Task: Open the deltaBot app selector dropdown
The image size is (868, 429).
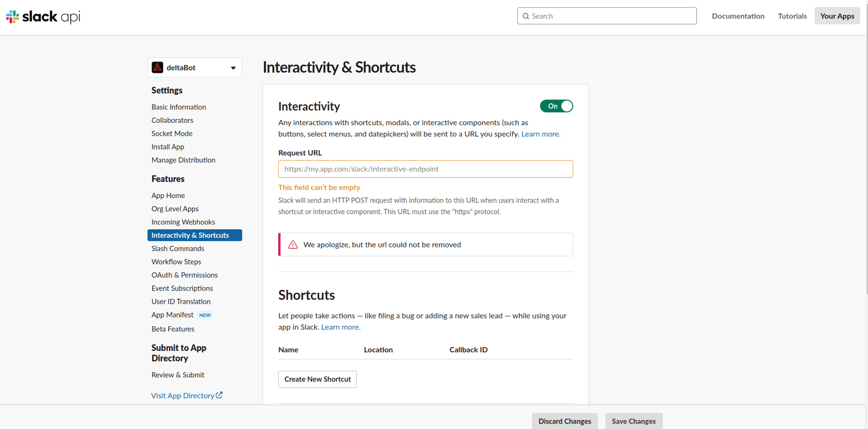Action: coord(233,67)
